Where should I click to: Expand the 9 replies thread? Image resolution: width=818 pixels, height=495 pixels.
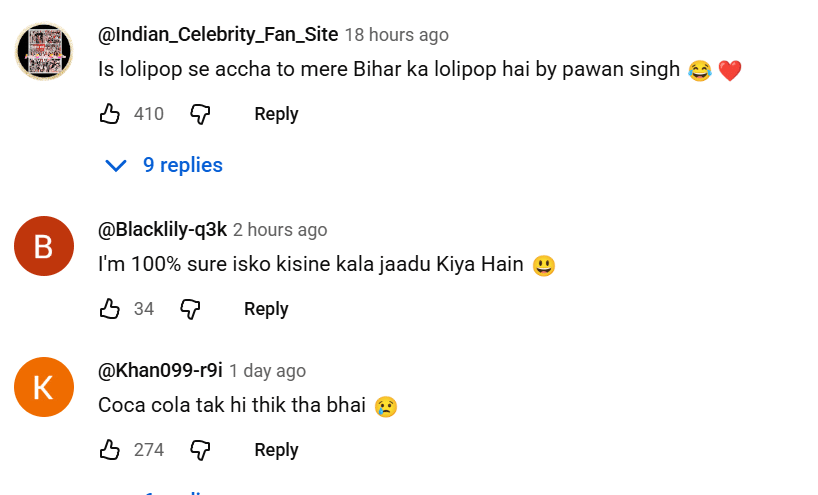coord(165,165)
